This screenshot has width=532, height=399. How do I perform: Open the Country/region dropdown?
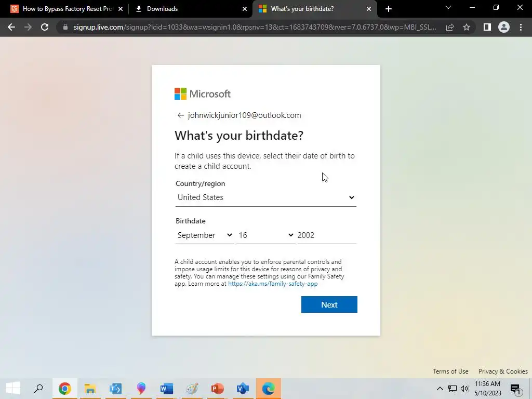tap(265, 197)
